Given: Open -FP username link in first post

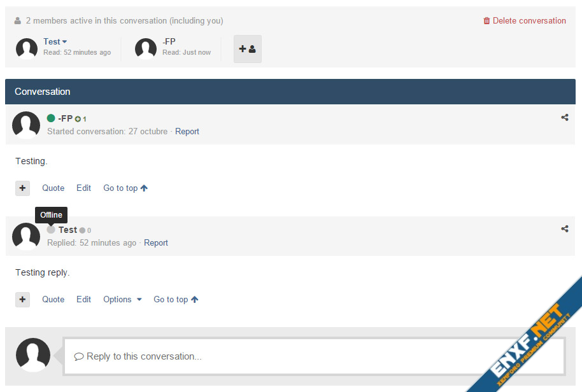Looking at the screenshot, I should click(x=65, y=118).
